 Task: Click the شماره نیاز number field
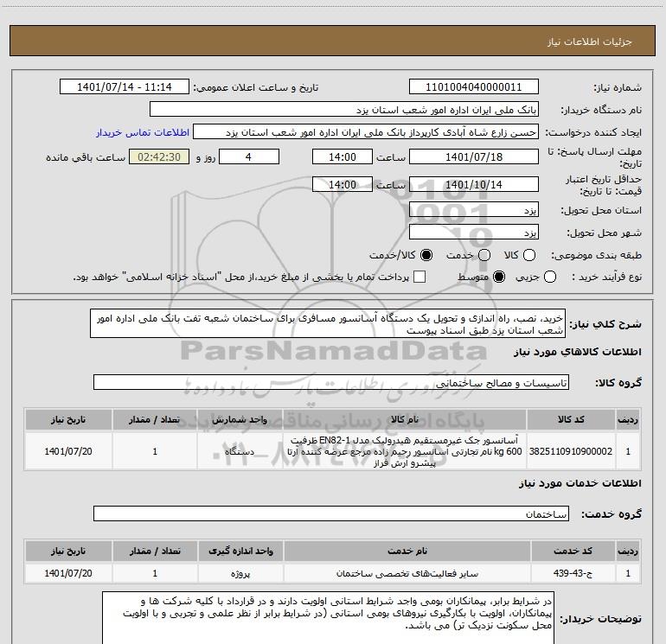click(474, 87)
